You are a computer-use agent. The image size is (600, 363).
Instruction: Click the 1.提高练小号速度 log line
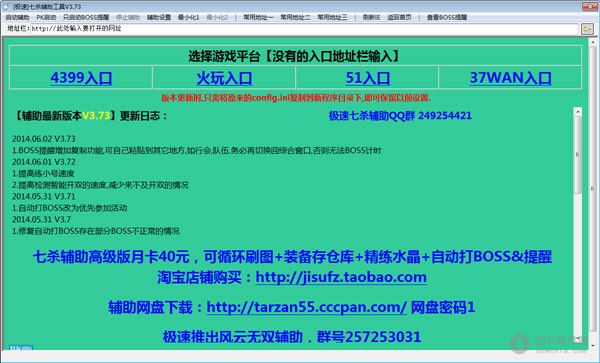pyautogui.click(x=43, y=173)
